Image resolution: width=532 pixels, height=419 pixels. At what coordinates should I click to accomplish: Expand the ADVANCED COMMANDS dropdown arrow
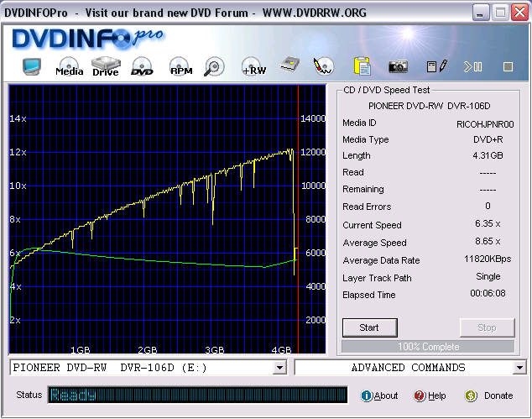519,368
